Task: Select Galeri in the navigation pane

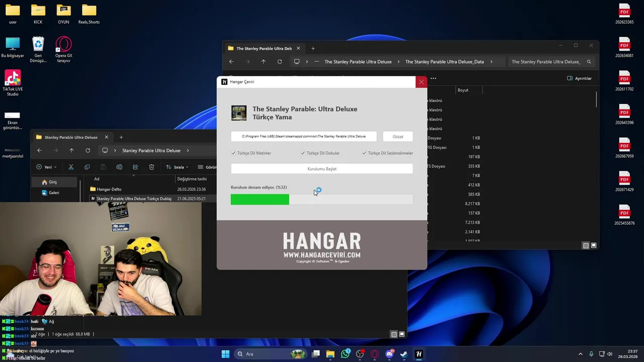Action: pos(55,193)
